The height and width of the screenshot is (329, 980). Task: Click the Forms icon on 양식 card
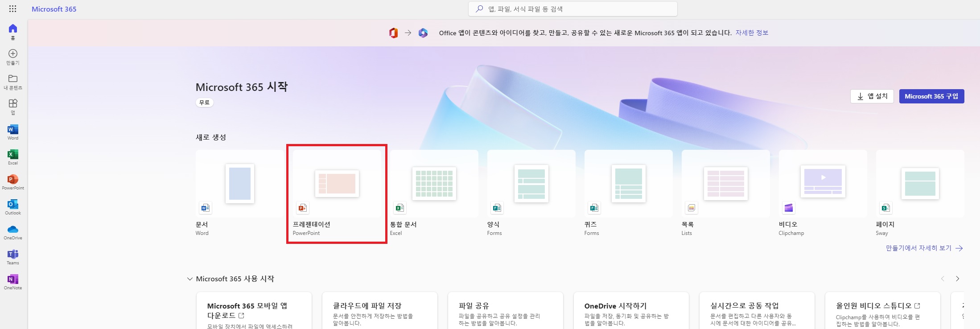(x=497, y=208)
